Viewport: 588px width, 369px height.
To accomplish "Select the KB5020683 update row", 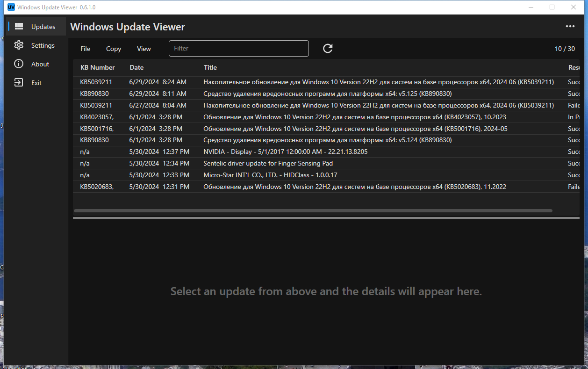I will [x=326, y=187].
